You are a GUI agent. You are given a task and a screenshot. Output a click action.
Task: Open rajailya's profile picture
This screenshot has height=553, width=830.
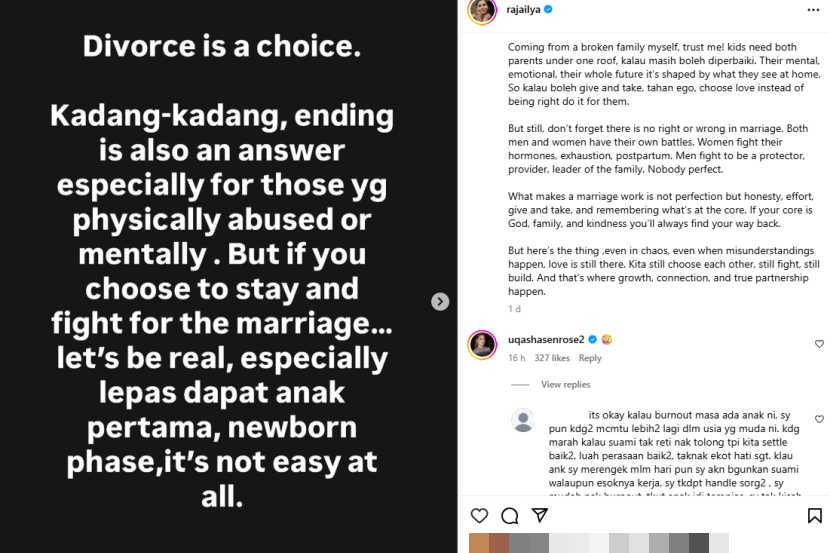click(x=482, y=10)
